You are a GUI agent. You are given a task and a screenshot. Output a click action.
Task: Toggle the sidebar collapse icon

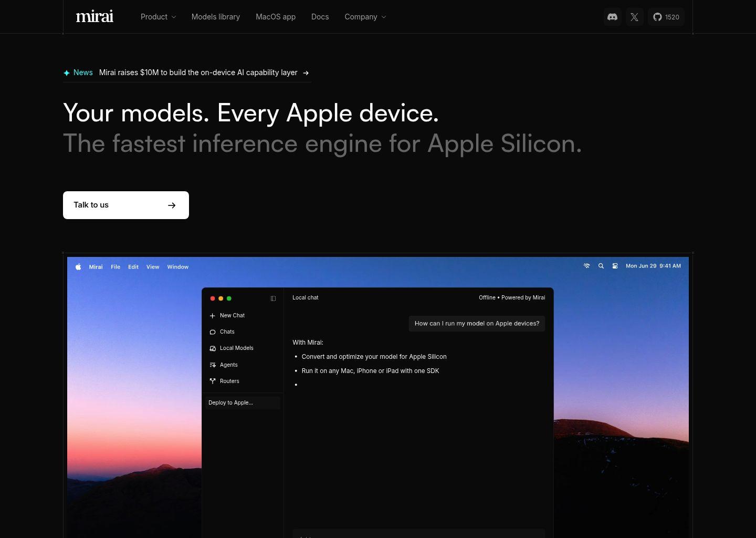(x=273, y=298)
